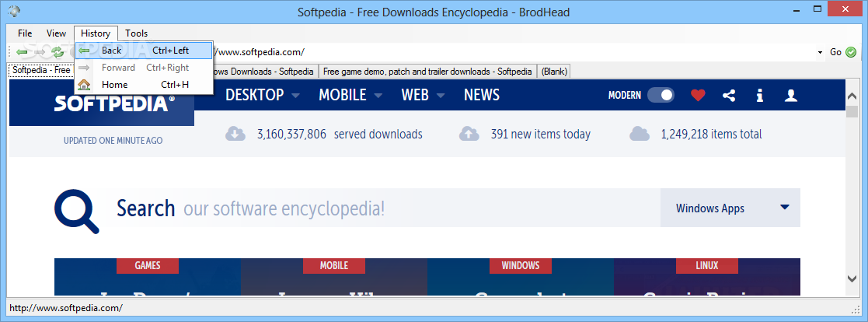Viewport: 868px width, 322px height.
Task: Open the MOBILE navigation link
Action: point(343,96)
